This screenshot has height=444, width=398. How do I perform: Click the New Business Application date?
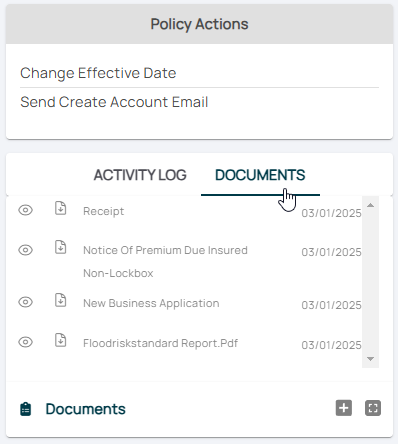331,305
